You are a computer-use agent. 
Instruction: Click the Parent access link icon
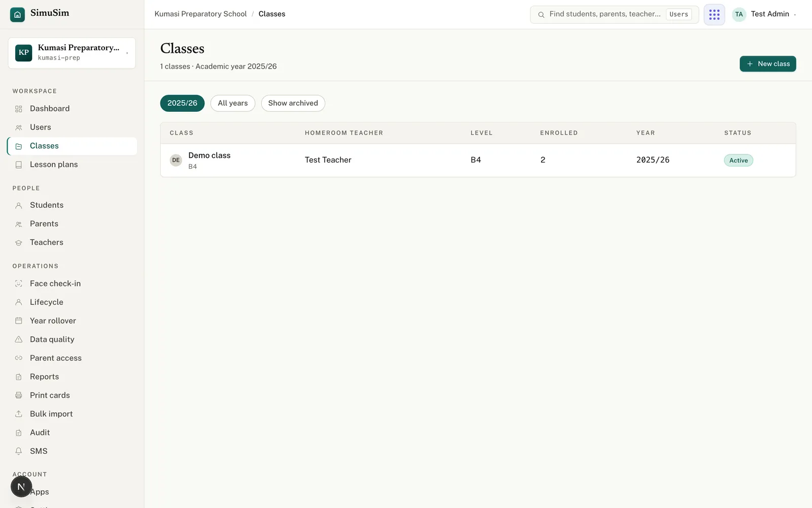point(19,358)
